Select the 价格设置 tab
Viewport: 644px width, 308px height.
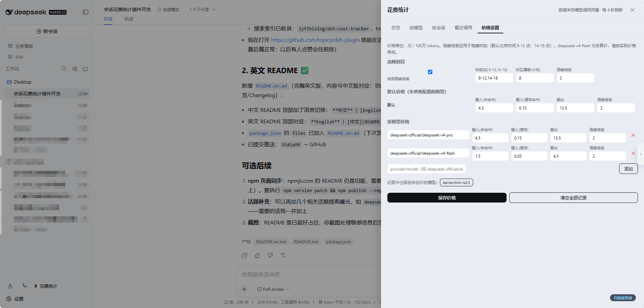pyautogui.click(x=490, y=28)
